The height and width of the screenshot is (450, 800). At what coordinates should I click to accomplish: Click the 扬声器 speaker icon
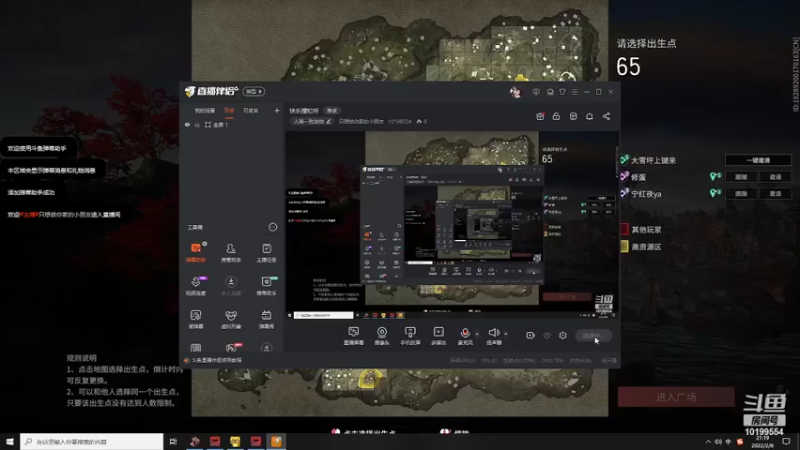pos(493,333)
